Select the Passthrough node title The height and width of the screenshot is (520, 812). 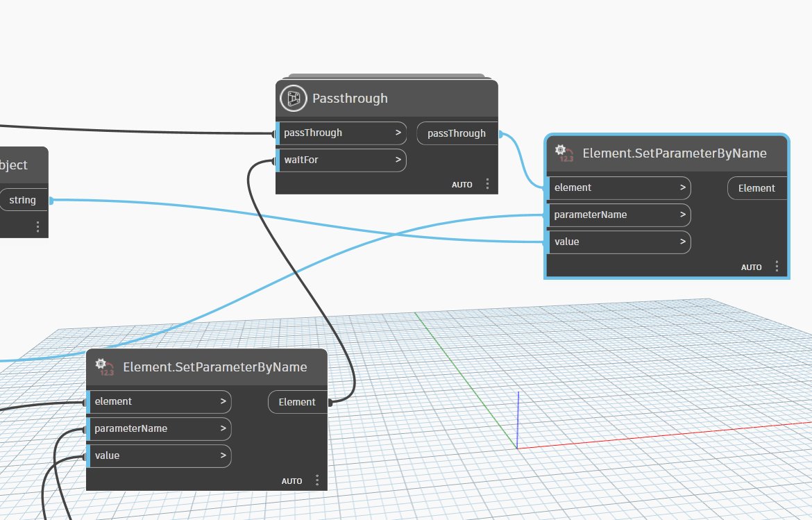[x=350, y=99]
